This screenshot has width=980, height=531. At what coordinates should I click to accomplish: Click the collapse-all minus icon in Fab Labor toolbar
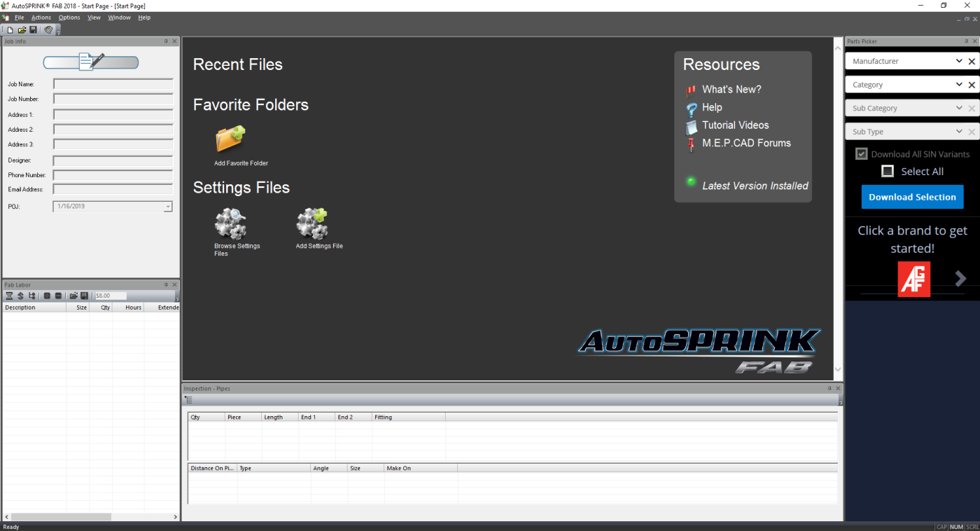click(x=58, y=296)
